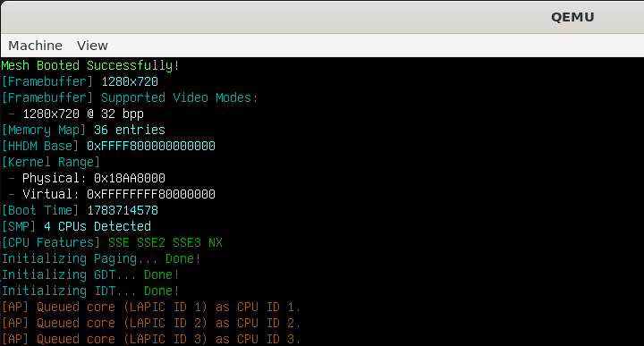Screen dimensions: 644x346
Task: Click the Boot Time value 1783714578
Action: pos(123,210)
